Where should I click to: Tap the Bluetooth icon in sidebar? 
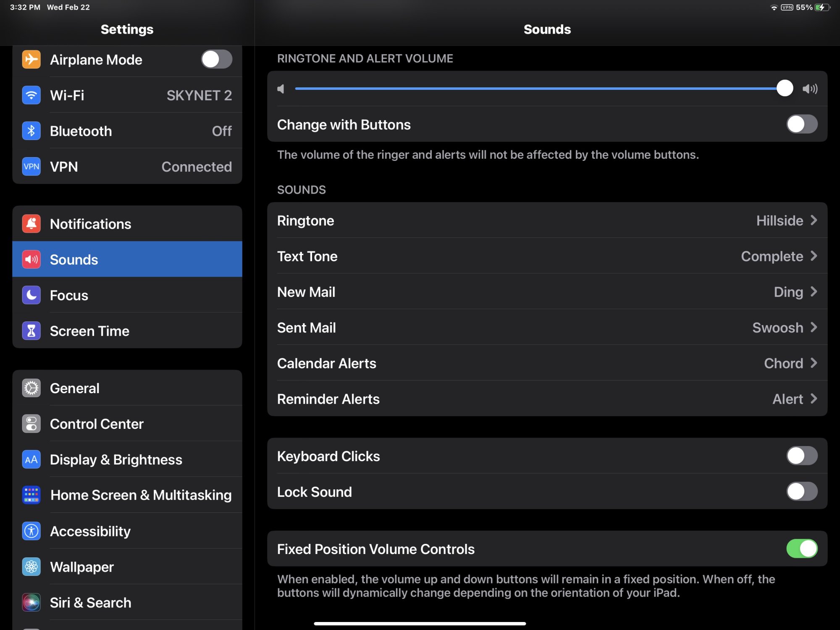(31, 131)
